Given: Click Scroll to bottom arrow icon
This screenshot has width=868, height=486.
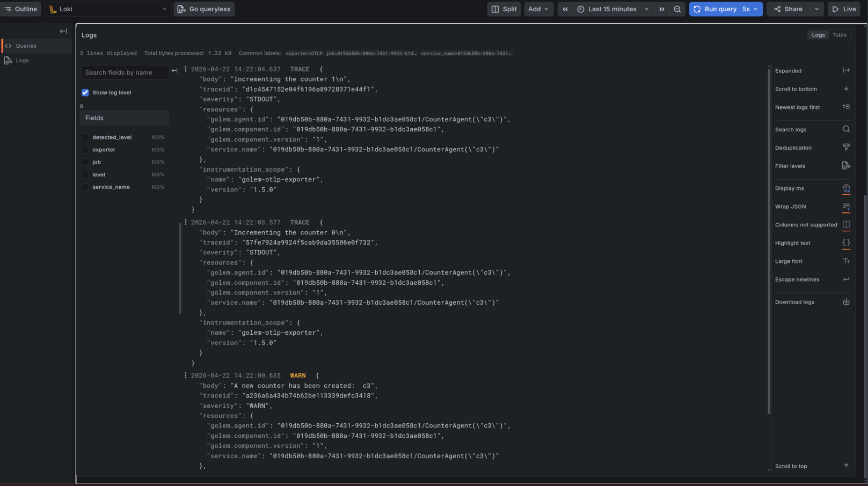Looking at the screenshot, I should (x=846, y=89).
